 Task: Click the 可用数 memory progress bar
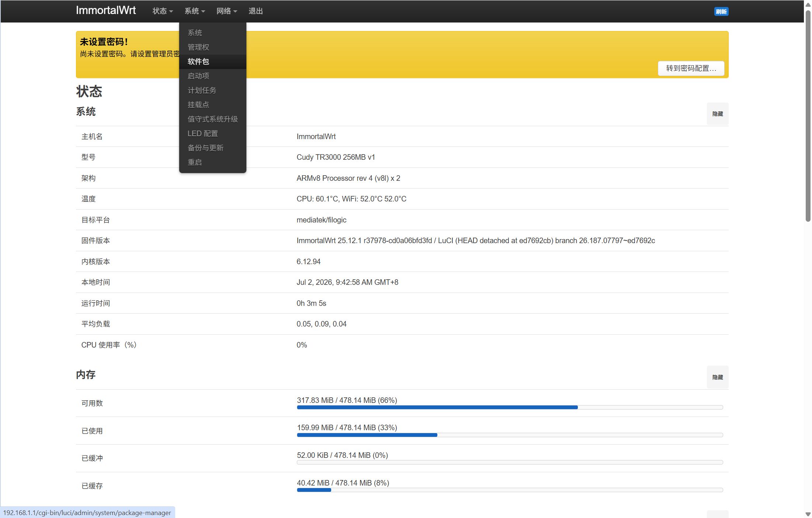510,407
